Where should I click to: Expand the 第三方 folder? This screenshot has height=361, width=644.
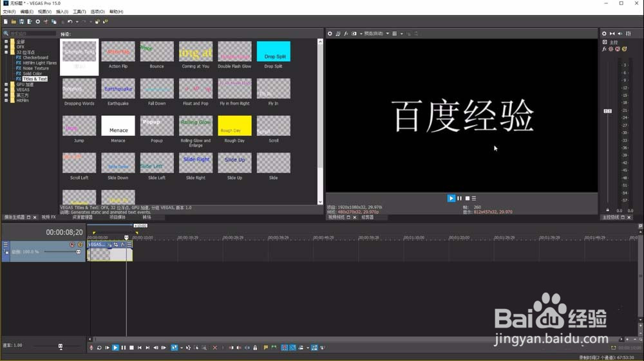pos(6,95)
